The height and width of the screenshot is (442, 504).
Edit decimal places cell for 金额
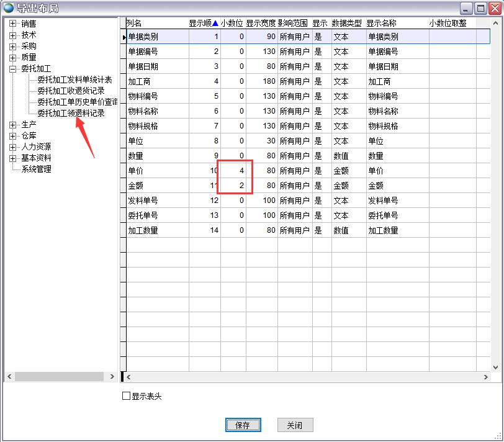(x=233, y=186)
